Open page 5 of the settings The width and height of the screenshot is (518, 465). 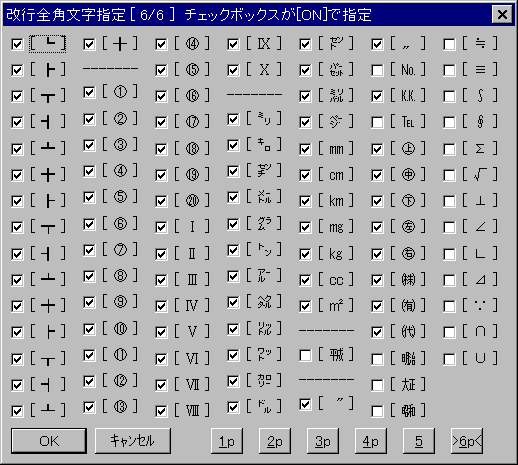pos(419,441)
